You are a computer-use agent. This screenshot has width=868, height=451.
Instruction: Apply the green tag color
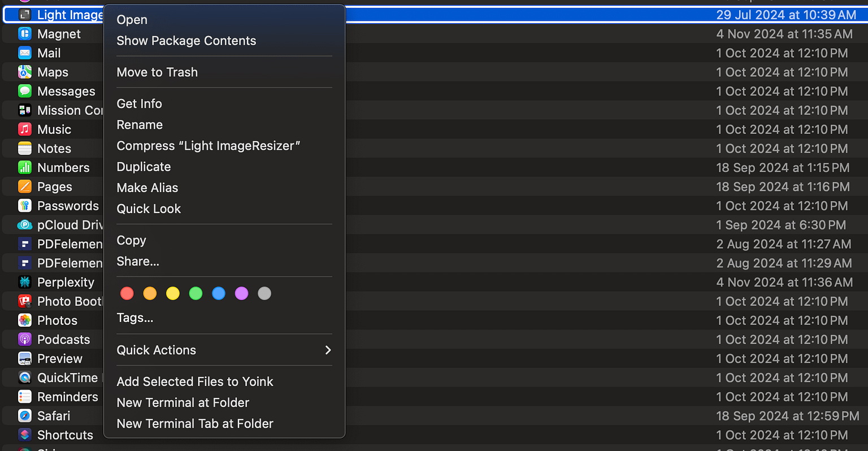point(196,293)
